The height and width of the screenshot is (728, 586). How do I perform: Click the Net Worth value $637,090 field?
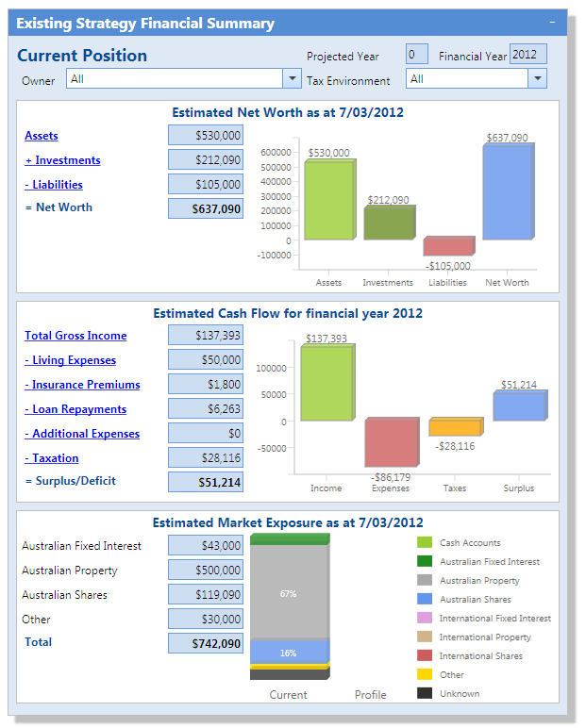click(x=206, y=208)
